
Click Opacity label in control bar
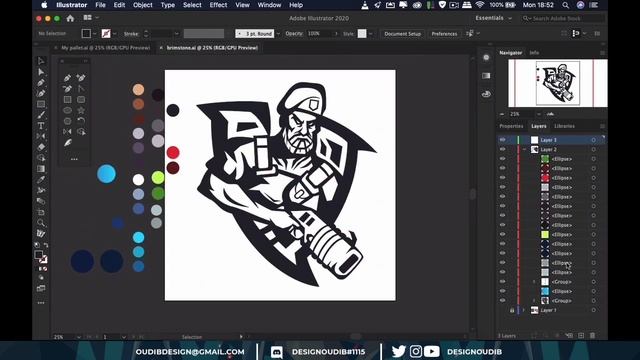click(294, 33)
